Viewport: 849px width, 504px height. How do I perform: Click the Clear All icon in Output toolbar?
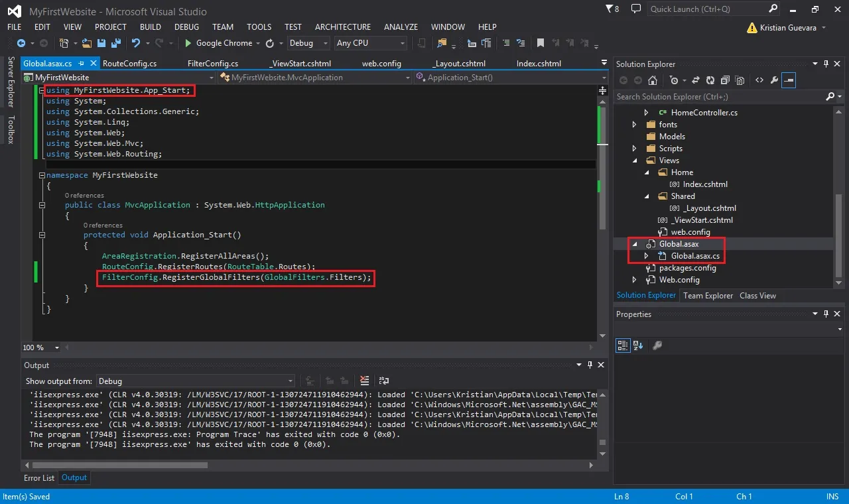(x=364, y=381)
